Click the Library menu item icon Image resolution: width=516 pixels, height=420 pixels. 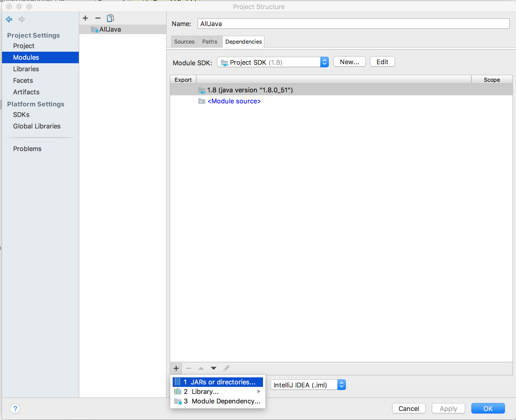click(178, 391)
